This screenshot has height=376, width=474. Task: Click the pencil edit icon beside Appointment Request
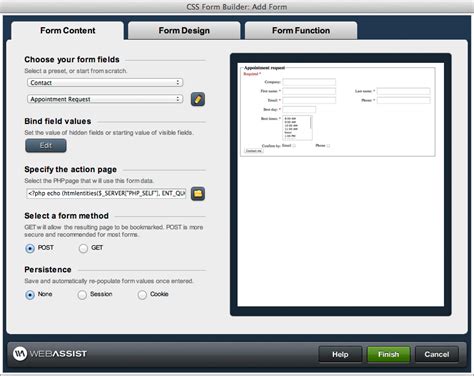point(198,99)
